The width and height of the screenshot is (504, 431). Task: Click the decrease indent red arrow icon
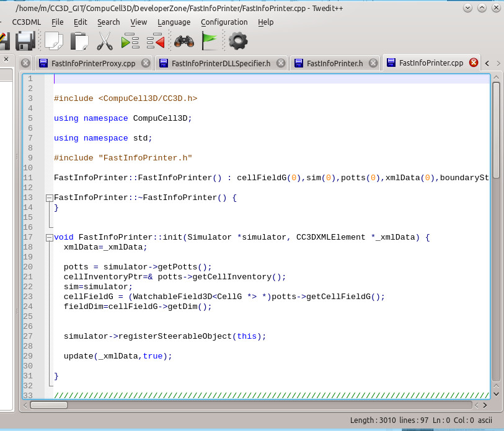[x=156, y=41]
